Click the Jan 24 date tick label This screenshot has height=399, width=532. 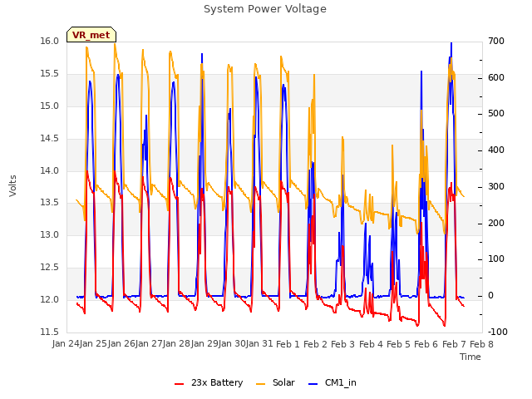[66, 344]
